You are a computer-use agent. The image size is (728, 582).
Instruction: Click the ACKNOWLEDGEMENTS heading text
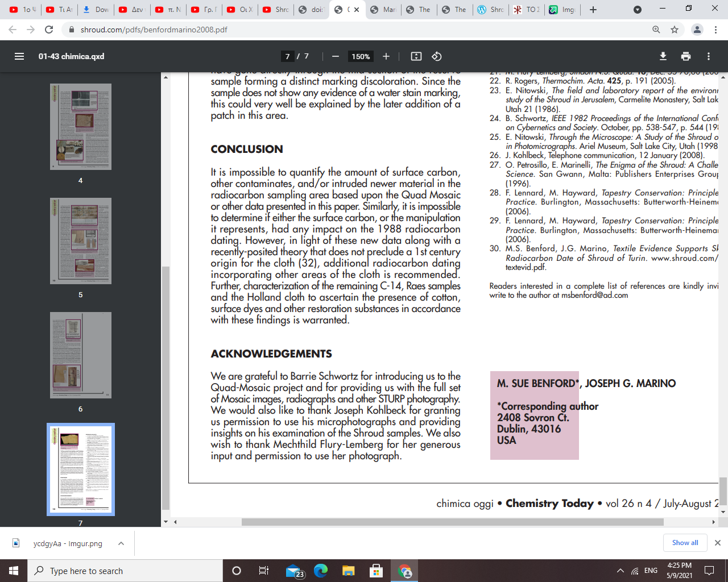coord(271,354)
